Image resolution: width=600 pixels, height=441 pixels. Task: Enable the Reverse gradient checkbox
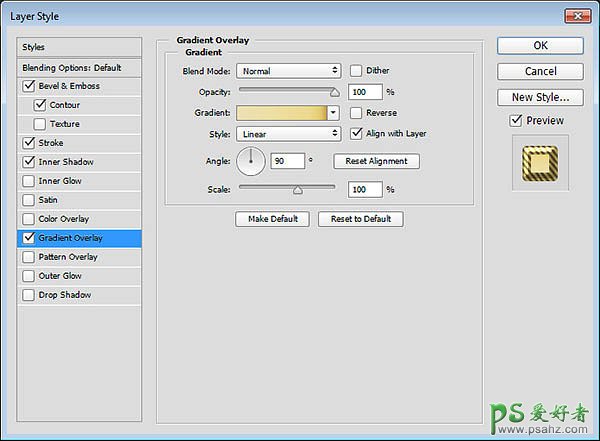click(356, 113)
